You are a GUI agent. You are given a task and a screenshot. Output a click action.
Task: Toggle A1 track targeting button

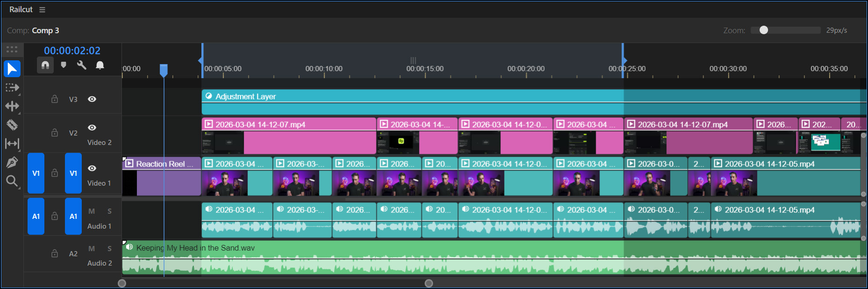pos(73,216)
